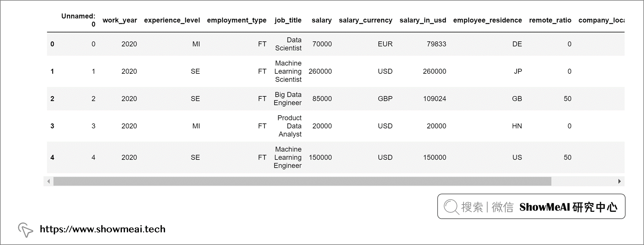
Task: Click the experience_level column header
Action: (x=172, y=20)
